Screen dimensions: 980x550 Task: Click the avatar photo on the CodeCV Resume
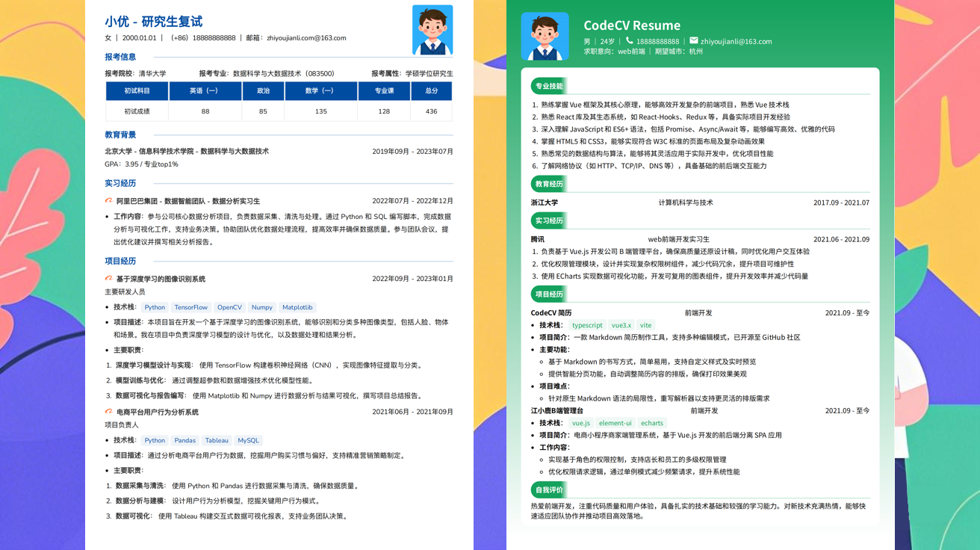545,36
